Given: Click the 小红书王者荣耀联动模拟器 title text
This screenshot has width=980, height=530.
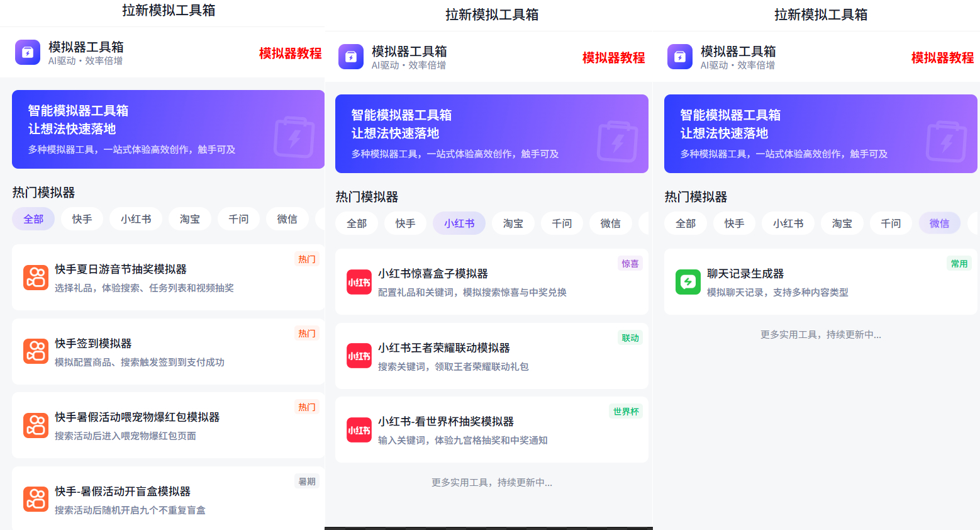Looking at the screenshot, I should 444,347.
